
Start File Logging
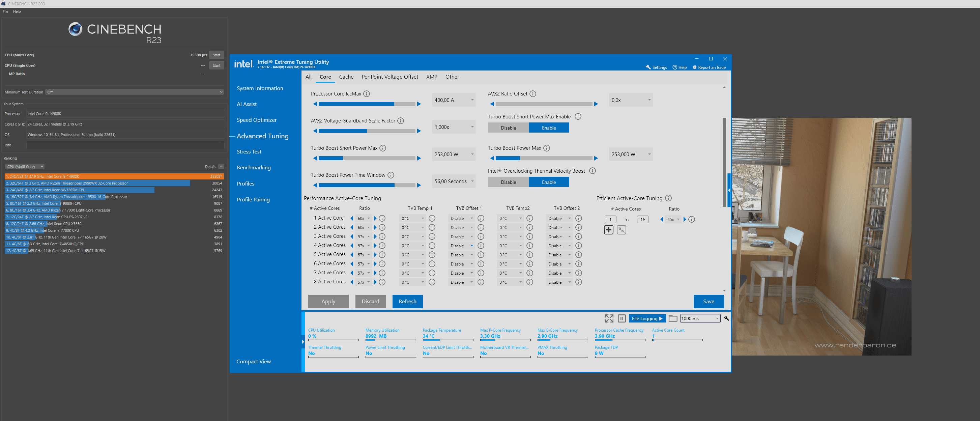647,318
